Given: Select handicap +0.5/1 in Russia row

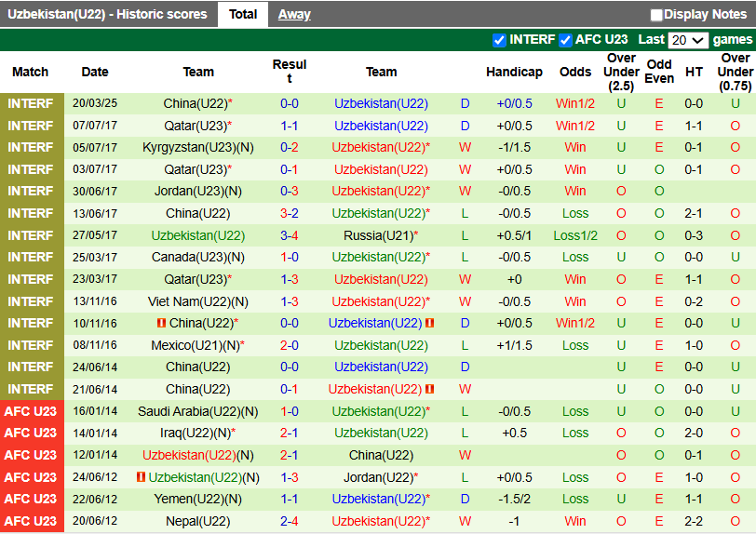Looking at the screenshot, I should (515, 235).
